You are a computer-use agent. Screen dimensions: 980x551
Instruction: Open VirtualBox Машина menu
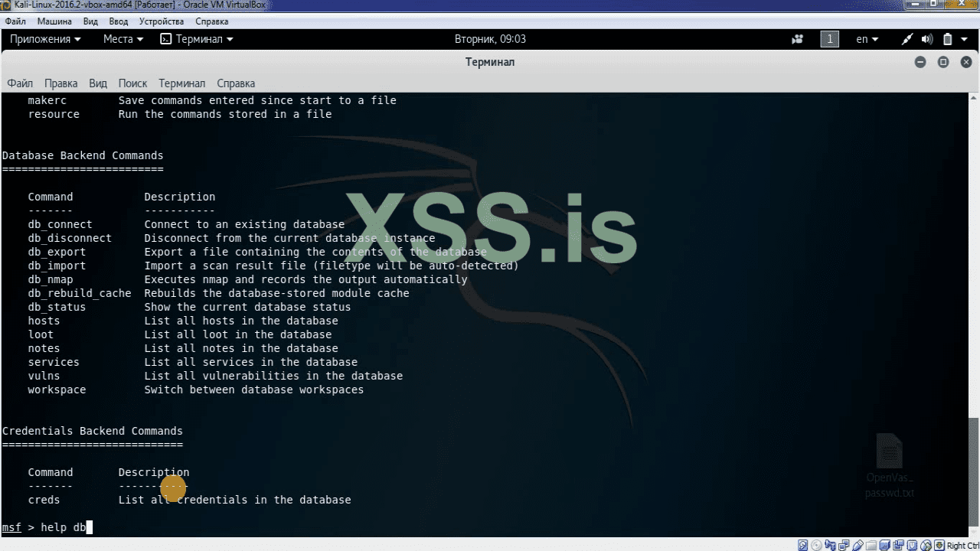click(54, 21)
